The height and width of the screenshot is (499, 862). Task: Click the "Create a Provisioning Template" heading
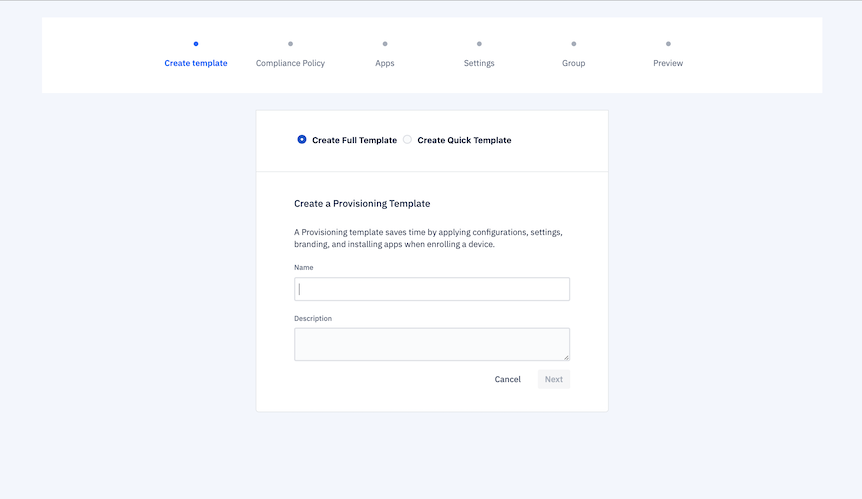coord(362,203)
